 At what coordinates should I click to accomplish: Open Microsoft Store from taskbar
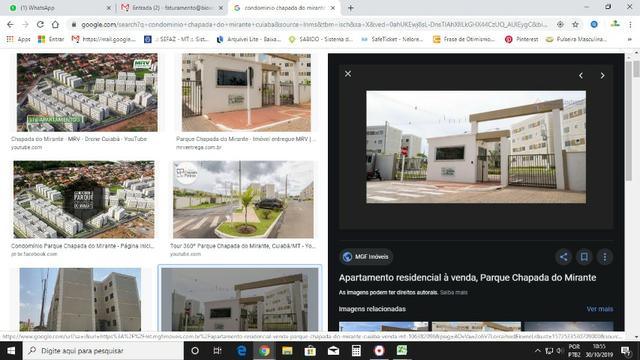pos(310,351)
